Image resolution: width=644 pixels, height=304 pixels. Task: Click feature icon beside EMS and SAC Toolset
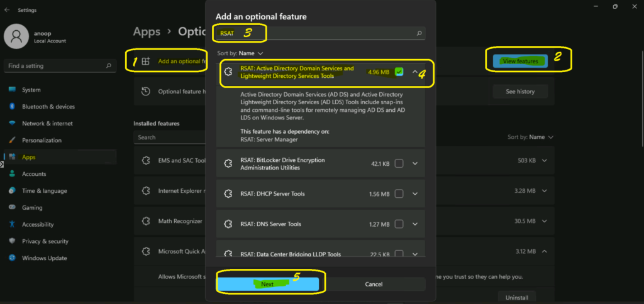click(x=145, y=161)
